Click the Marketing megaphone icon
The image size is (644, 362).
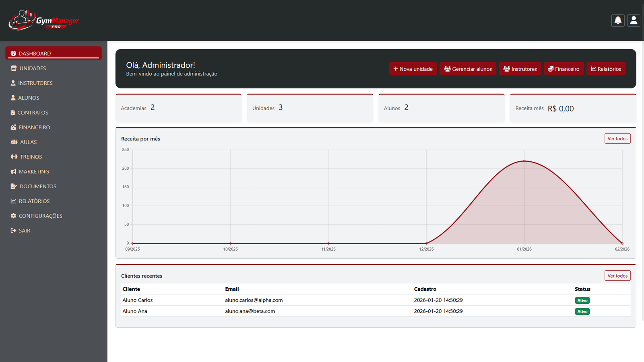click(x=13, y=171)
